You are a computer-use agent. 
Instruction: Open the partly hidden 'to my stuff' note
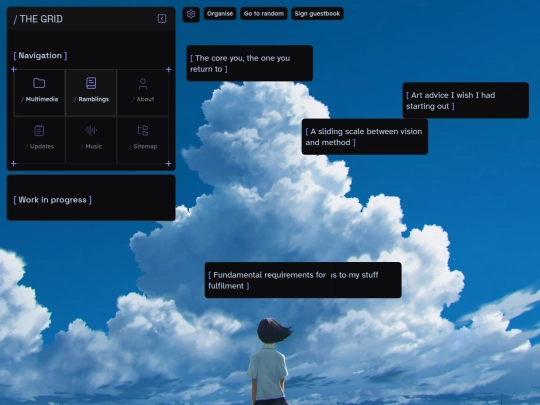click(366, 280)
